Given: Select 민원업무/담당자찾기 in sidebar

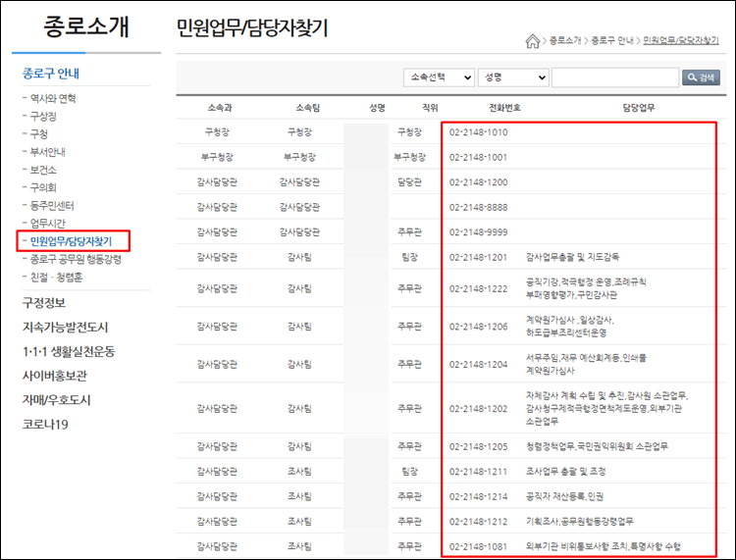Looking at the screenshot, I should click(71, 241).
